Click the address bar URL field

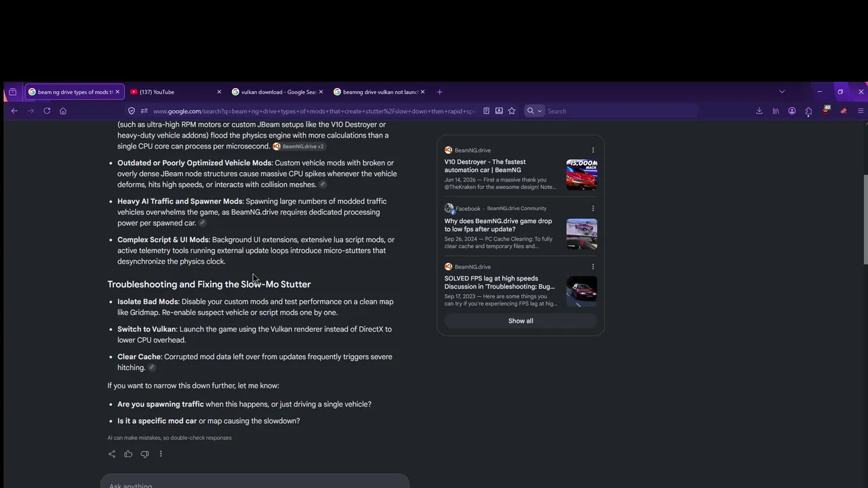pos(314,111)
